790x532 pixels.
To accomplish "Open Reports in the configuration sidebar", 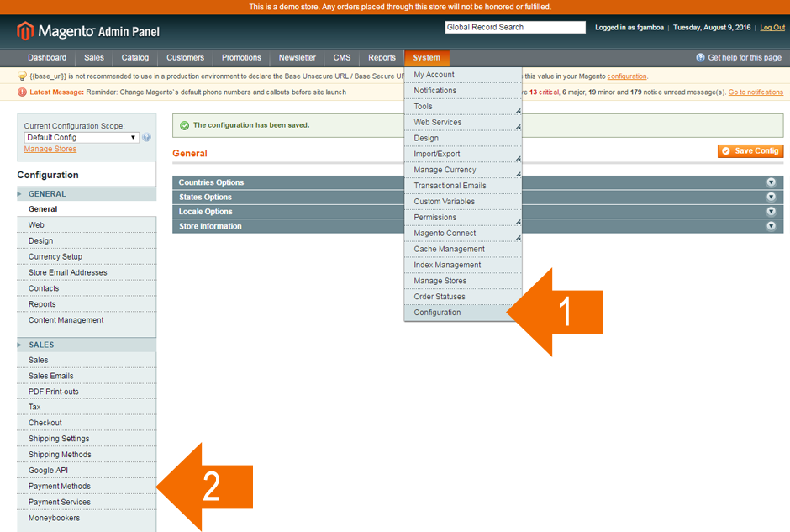I will (x=87, y=304).
